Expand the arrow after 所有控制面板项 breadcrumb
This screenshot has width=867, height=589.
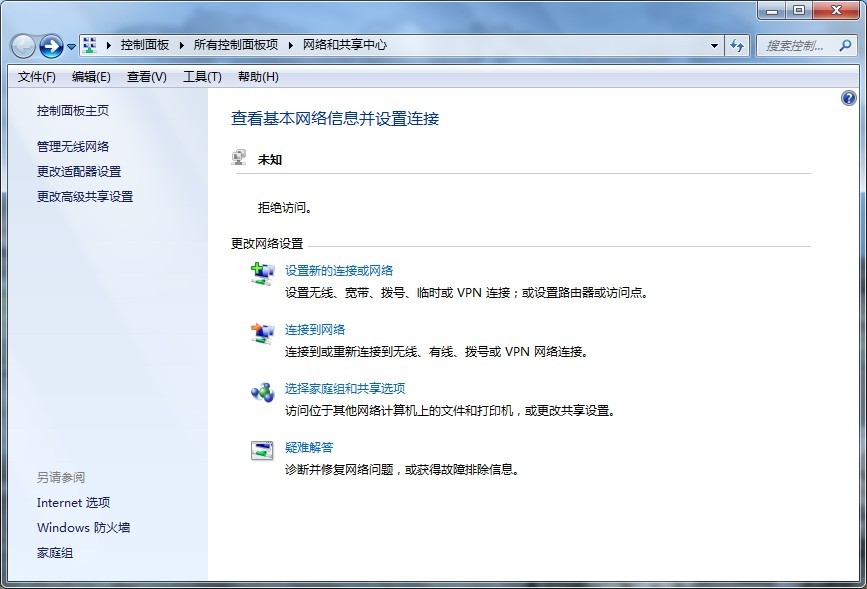293,45
